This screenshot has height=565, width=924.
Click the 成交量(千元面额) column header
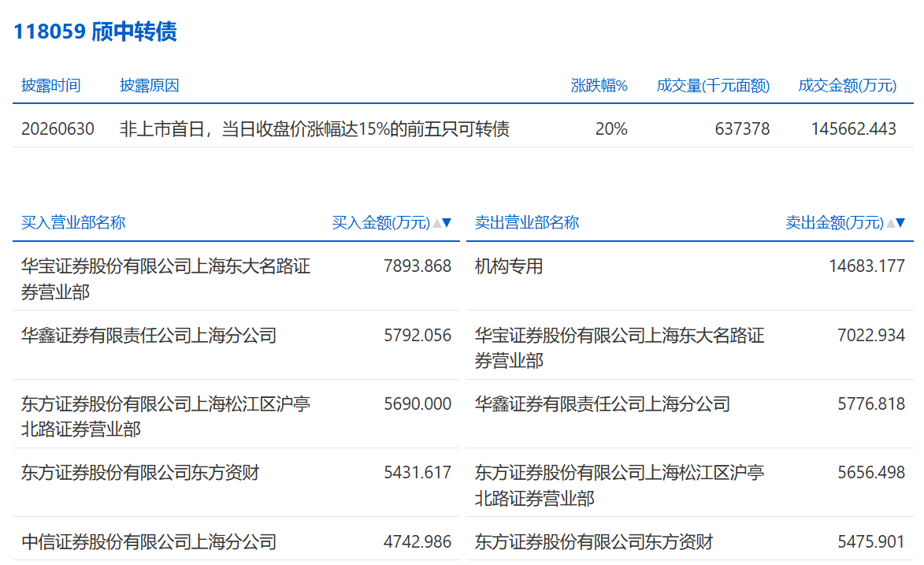point(713,86)
